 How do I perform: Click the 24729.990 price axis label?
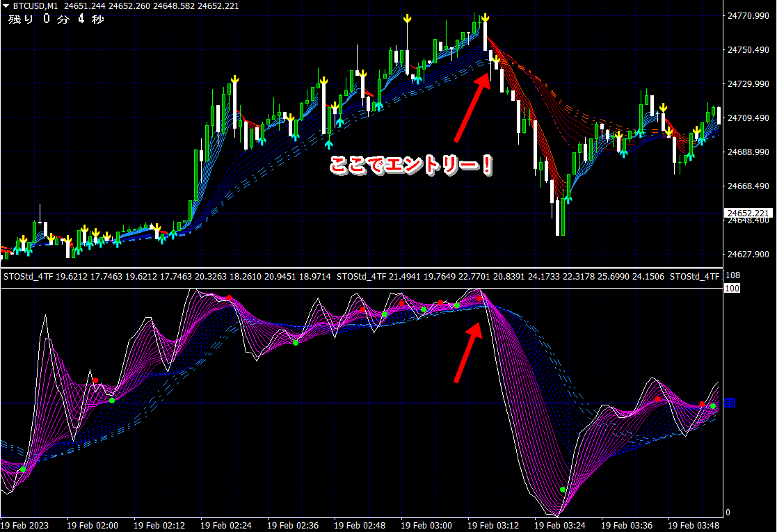(x=748, y=84)
